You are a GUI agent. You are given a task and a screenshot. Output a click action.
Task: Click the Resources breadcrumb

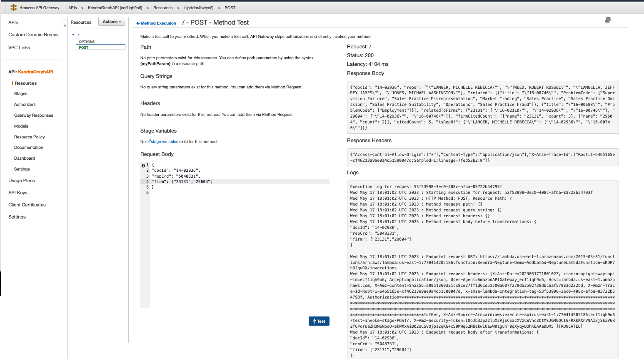point(163,8)
